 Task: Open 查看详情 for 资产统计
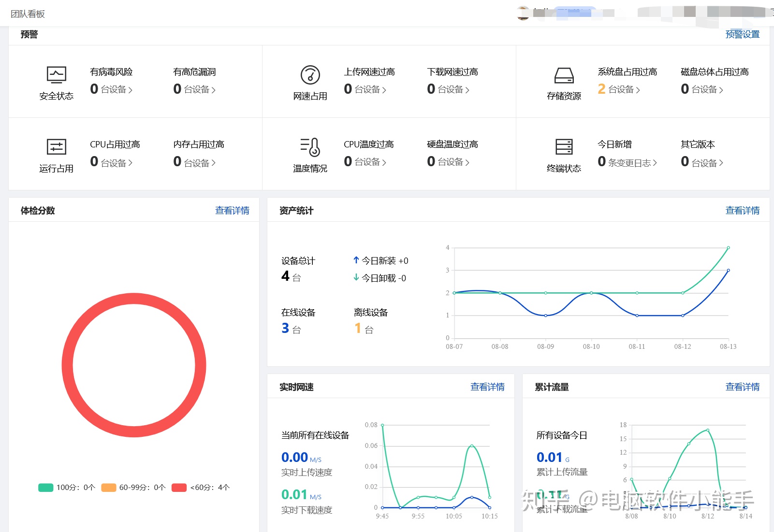(742, 210)
